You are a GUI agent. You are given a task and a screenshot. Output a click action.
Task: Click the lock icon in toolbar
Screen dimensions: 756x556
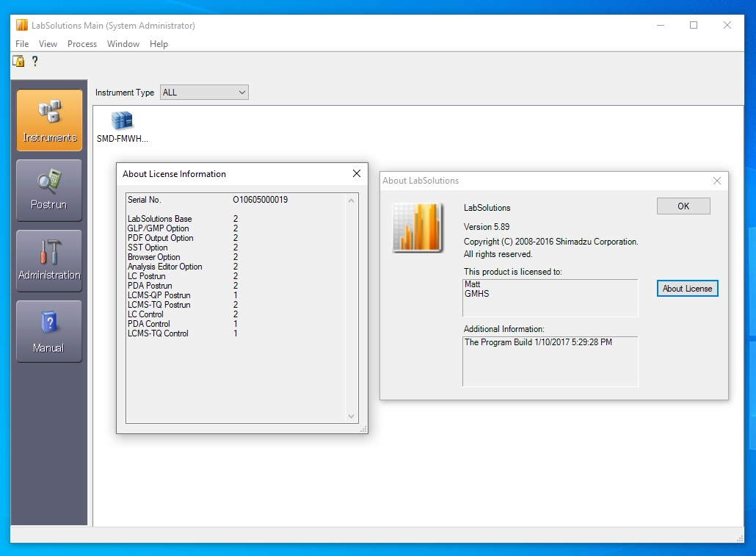[x=19, y=62]
